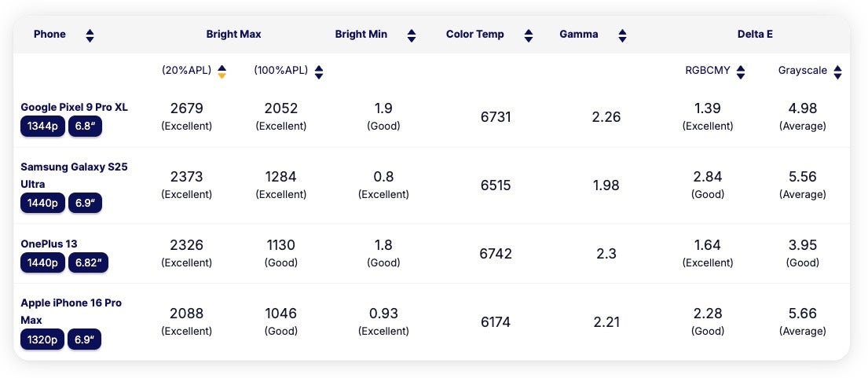Open Samsung Galaxy S25 Ultra link
The width and height of the screenshot is (868, 378).
74,175
